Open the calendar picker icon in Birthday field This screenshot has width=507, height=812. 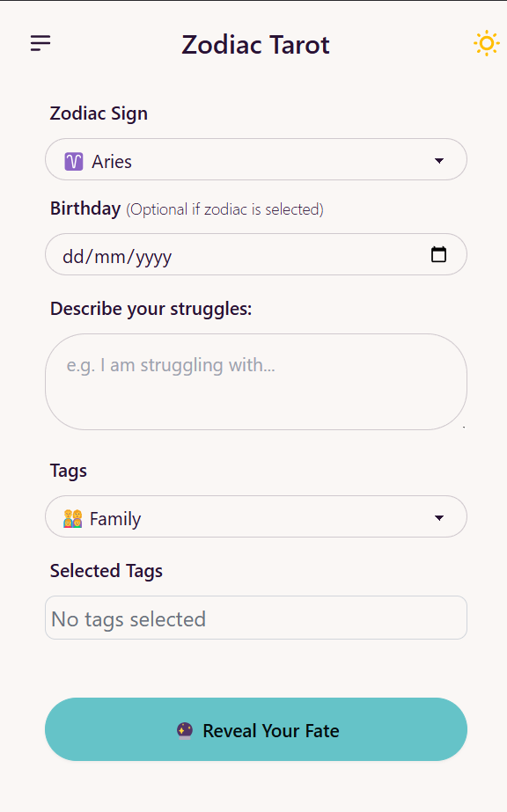coord(438,254)
